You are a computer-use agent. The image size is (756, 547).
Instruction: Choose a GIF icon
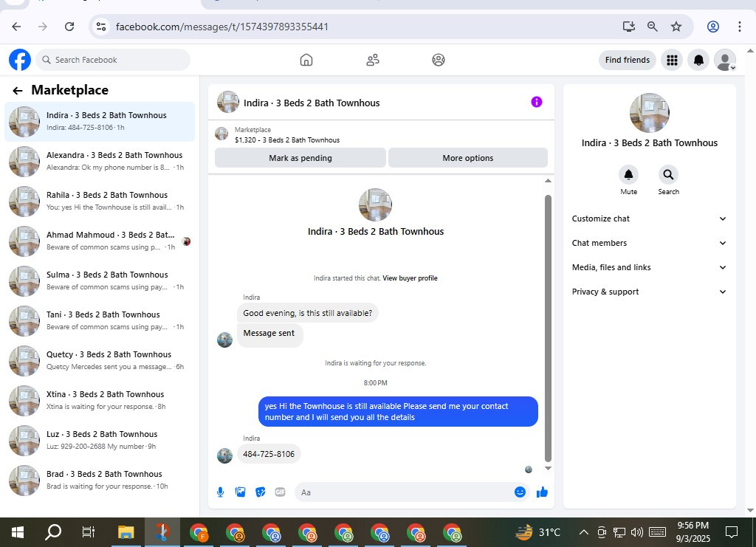[280, 492]
